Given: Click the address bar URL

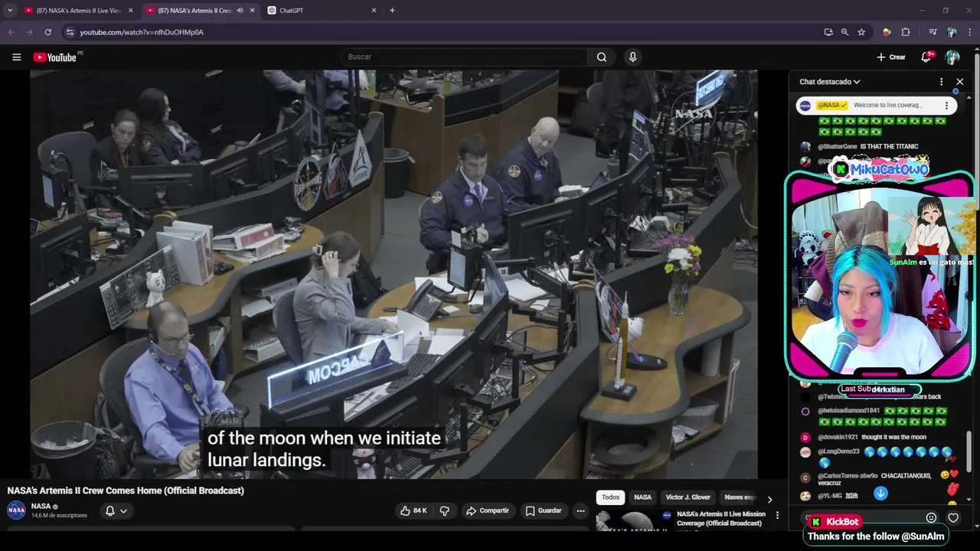Looking at the screenshot, I should click(x=142, y=32).
